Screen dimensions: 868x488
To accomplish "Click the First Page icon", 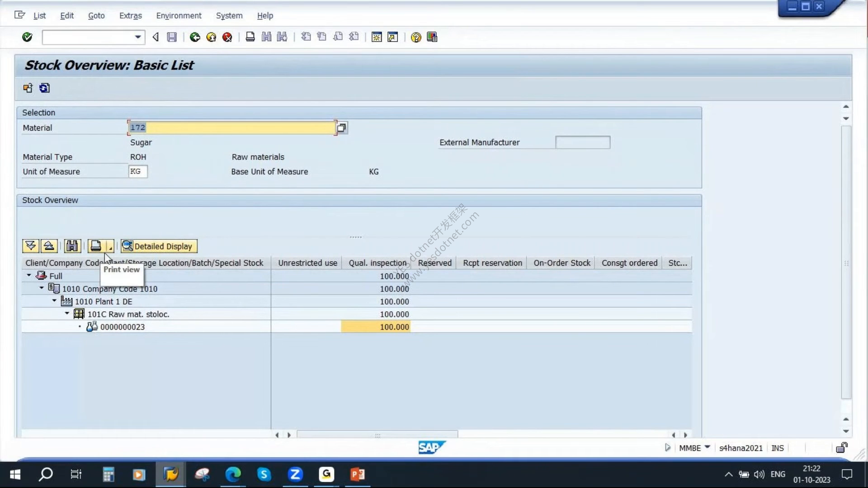I will point(306,37).
